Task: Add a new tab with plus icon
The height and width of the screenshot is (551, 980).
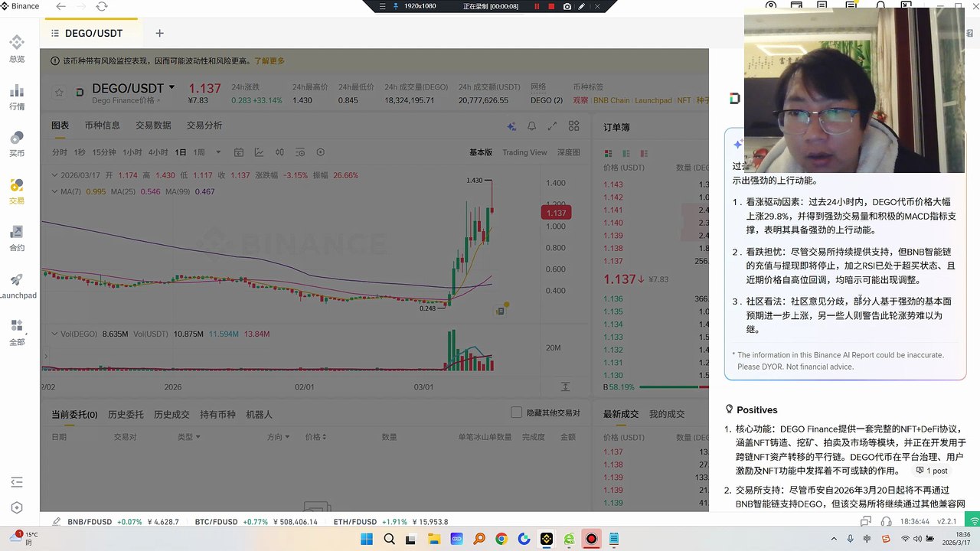Action: [159, 33]
